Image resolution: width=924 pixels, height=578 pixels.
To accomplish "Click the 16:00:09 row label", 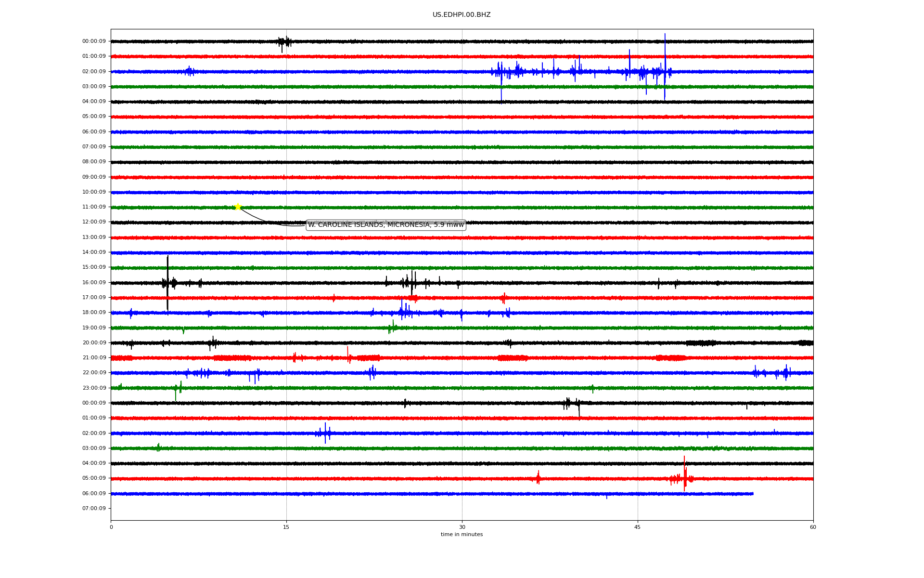I will 94,283.
